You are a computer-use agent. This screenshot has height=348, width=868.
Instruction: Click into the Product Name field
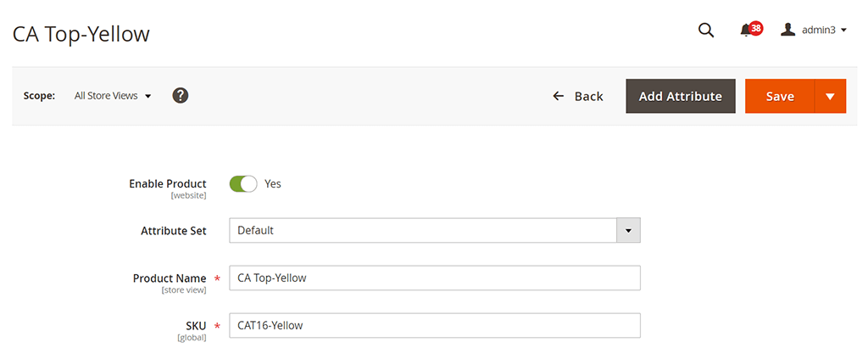(435, 278)
